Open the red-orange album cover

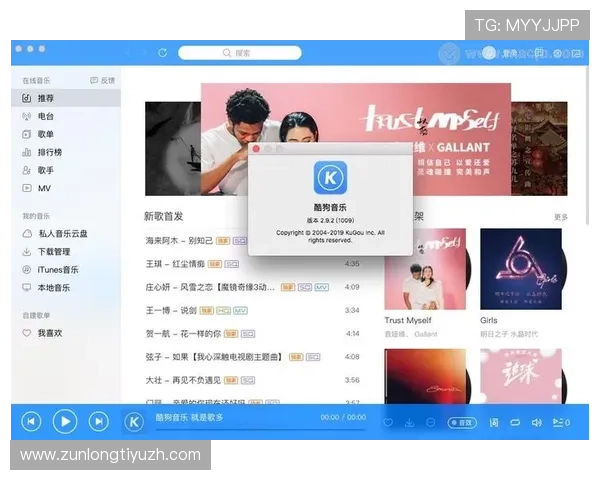(x=425, y=376)
